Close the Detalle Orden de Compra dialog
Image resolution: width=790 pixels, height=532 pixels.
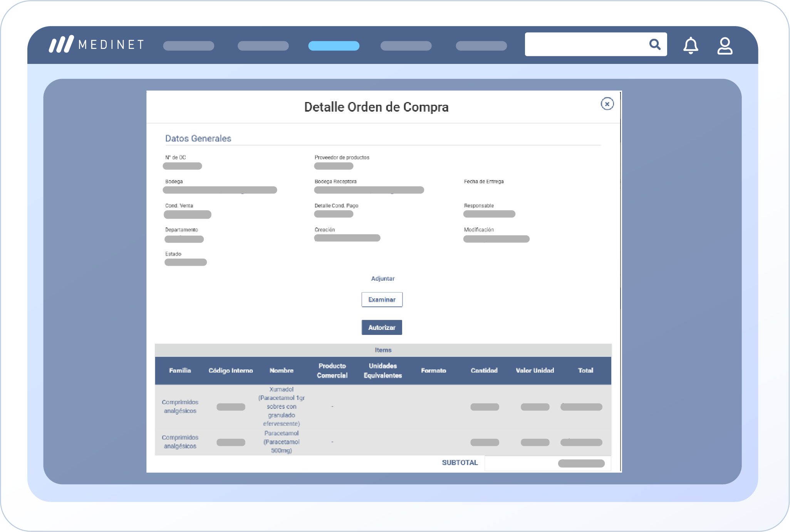coord(607,104)
